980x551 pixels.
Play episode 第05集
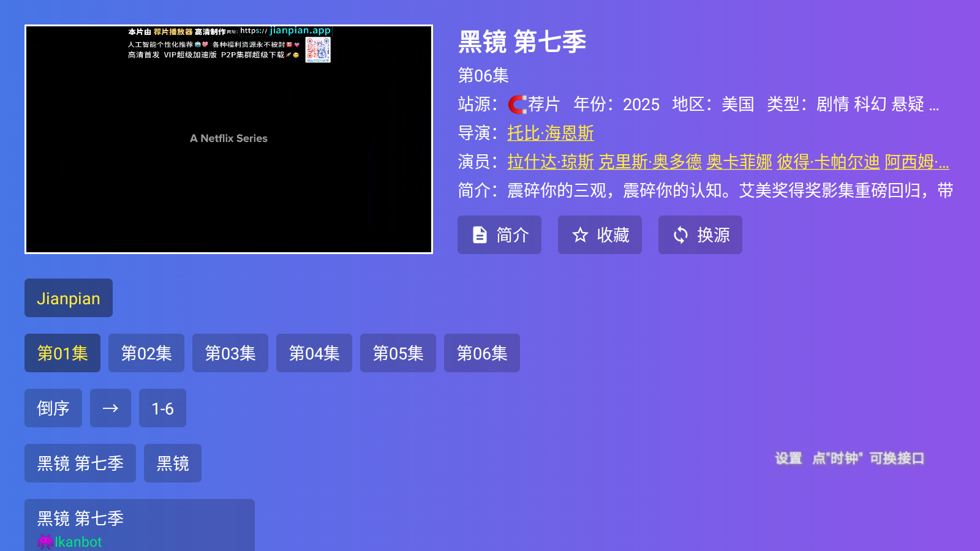pyautogui.click(x=398, y=353)
